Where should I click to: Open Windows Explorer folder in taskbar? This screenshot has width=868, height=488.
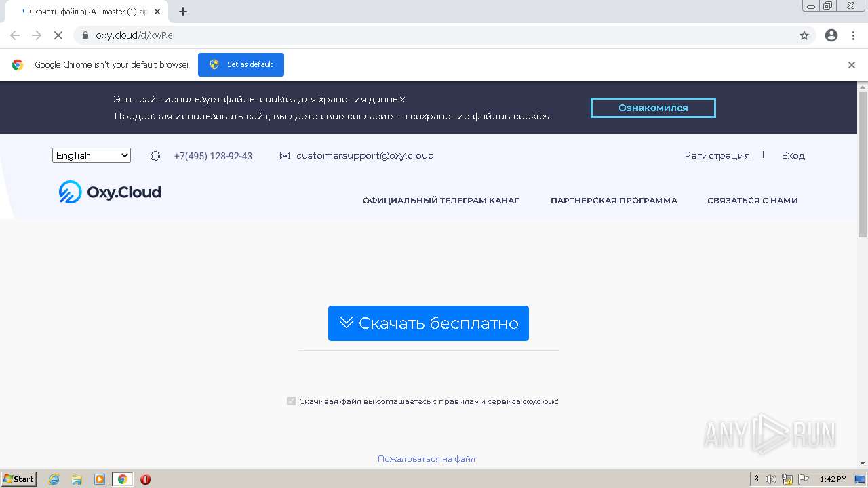[77, 479]
